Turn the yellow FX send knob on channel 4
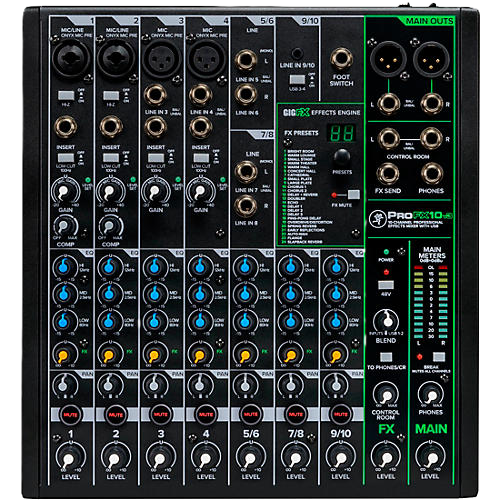This screenshot has height=500, width=500. coord(199,355)
